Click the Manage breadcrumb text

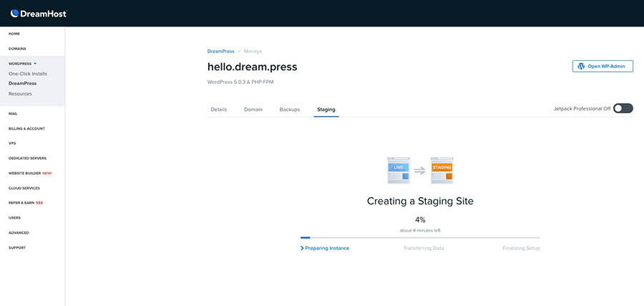(253, 52)
